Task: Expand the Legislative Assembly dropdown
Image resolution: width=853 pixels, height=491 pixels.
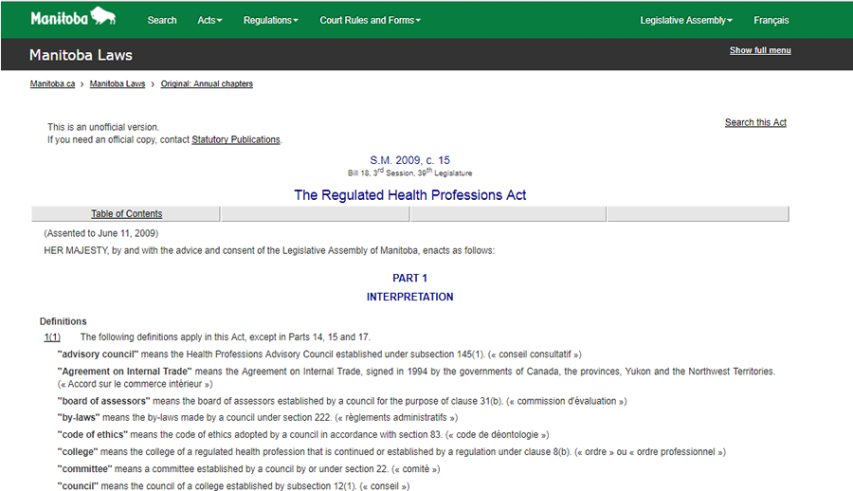Action: point(686,20)
